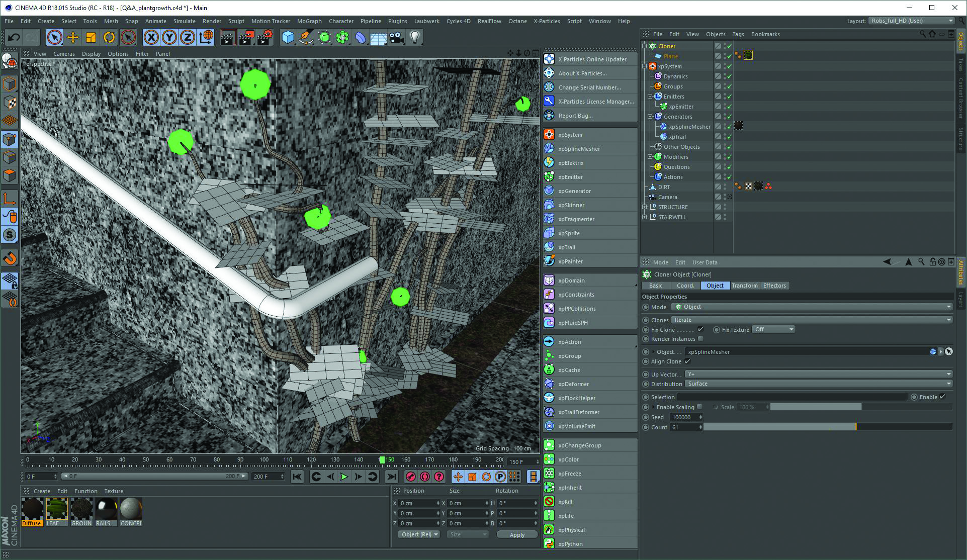Click the xpKill palette icon
Viewport: 967px width, 560px height.
tap(549, 502)
